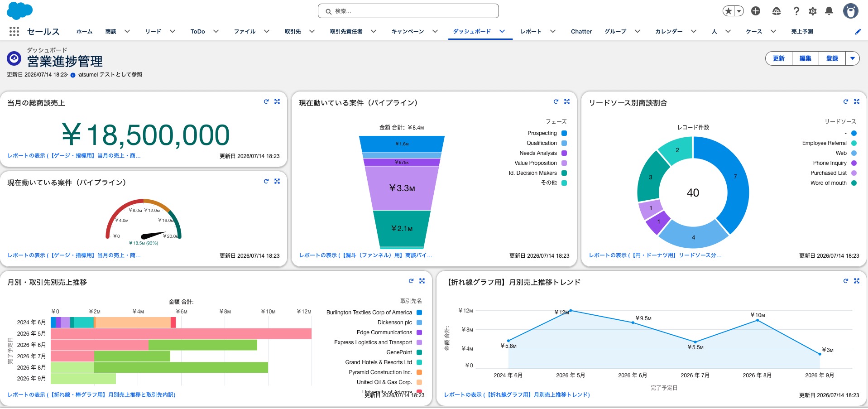
Task: Click the Pyramid Construction Inc. legend swatch
Action: [x=419, y=372]
